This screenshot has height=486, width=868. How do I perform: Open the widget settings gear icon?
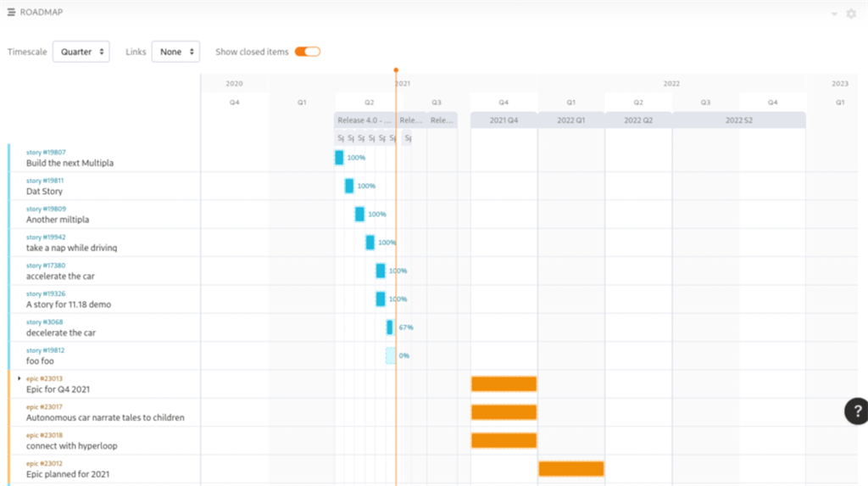(851, 14)
